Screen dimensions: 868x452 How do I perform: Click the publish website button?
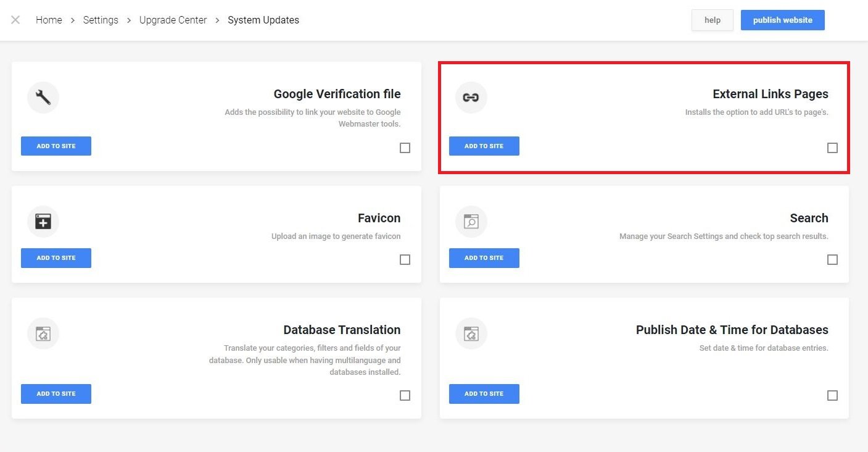point(782,20)
